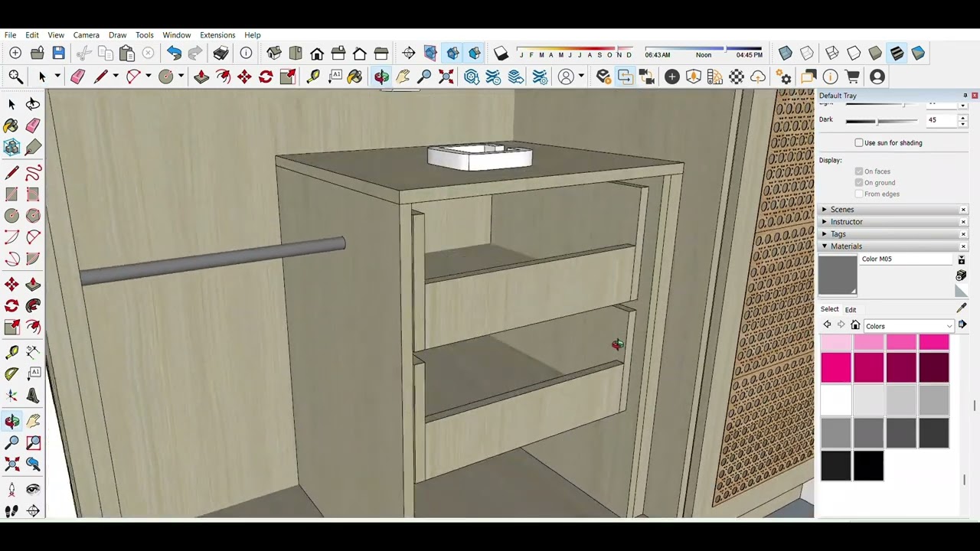The width and height of the screenshot is (980, 551).
Task: Select the Orbit tool in top toolbar
Action: (x=381, y=77)
